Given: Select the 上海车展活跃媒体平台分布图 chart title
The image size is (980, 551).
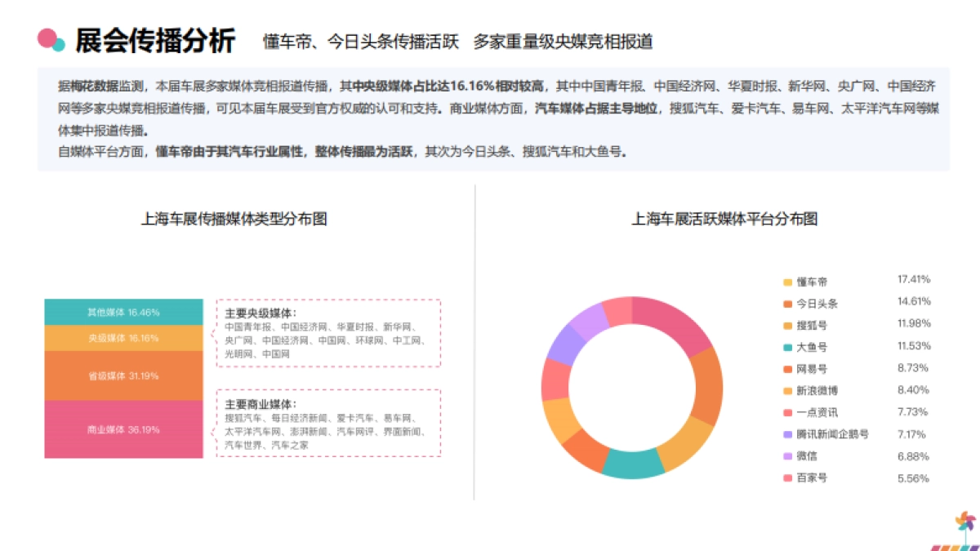Looking at the screenshot, I should click(726, 218).
